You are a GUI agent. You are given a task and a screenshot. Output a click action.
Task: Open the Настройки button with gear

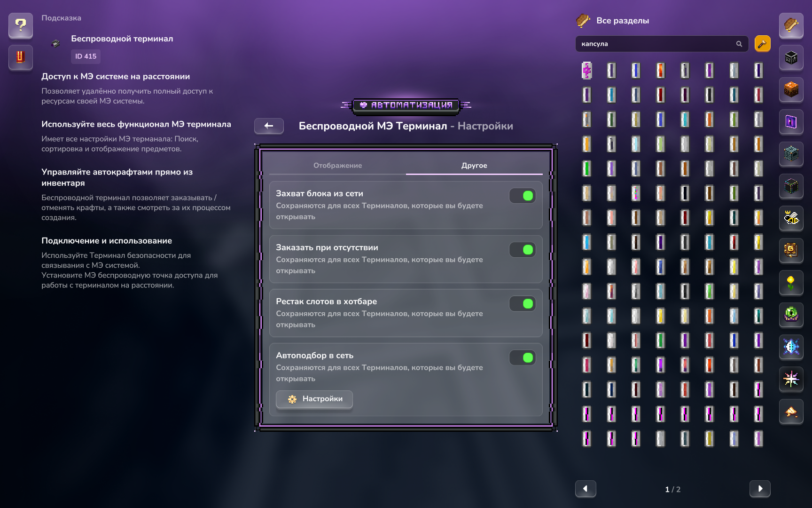tap(314, 399)
